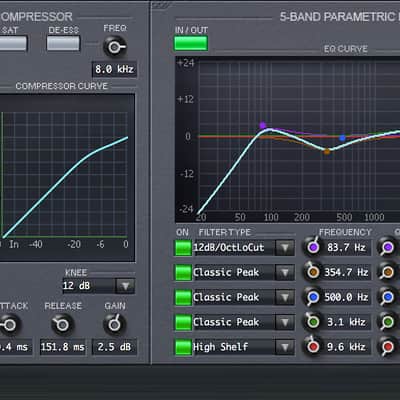Open the 12dB/OctLoCut filter type dropdown
The image size is (400, 400).
click(x=285, y=248)
